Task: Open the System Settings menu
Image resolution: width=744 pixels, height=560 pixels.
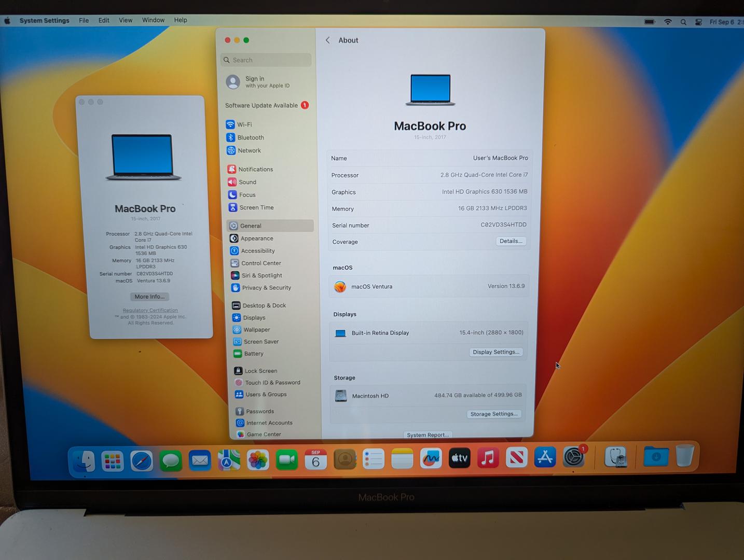Action: pos(44,21)
